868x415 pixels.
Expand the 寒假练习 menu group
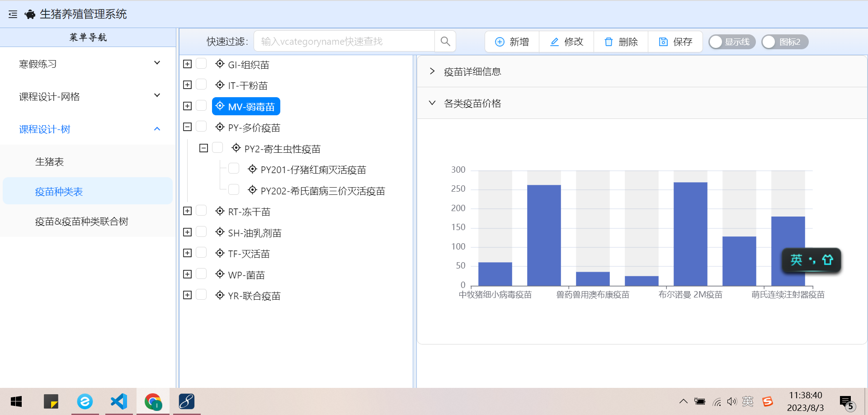click(88, 64)
